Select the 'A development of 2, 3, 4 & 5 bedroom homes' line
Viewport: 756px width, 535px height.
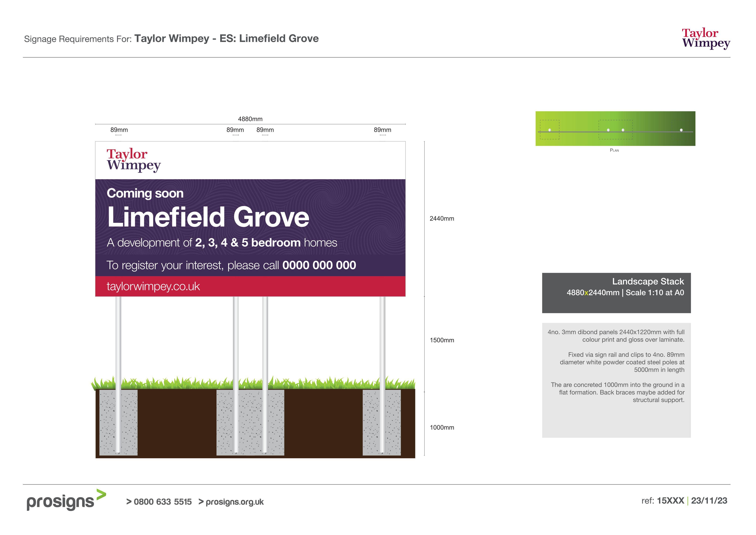coord(222,243)
